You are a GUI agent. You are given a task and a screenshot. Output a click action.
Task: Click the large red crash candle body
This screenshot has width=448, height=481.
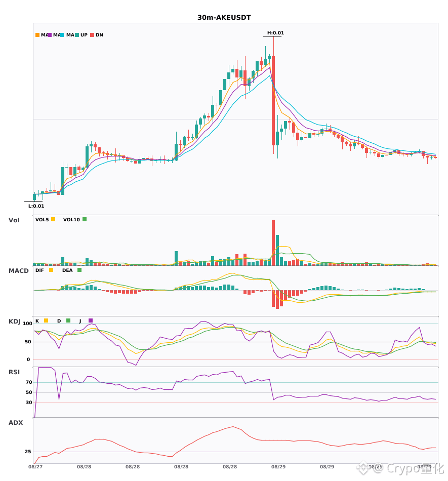tap(273, 101)
